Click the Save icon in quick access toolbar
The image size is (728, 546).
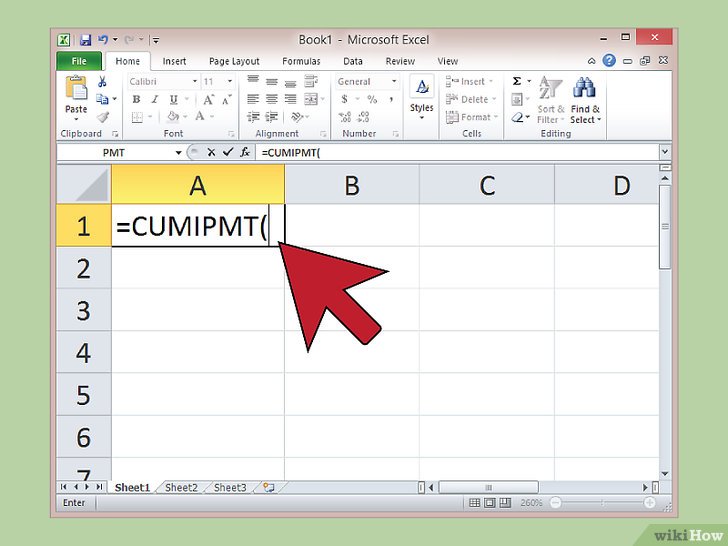point(85,40)
